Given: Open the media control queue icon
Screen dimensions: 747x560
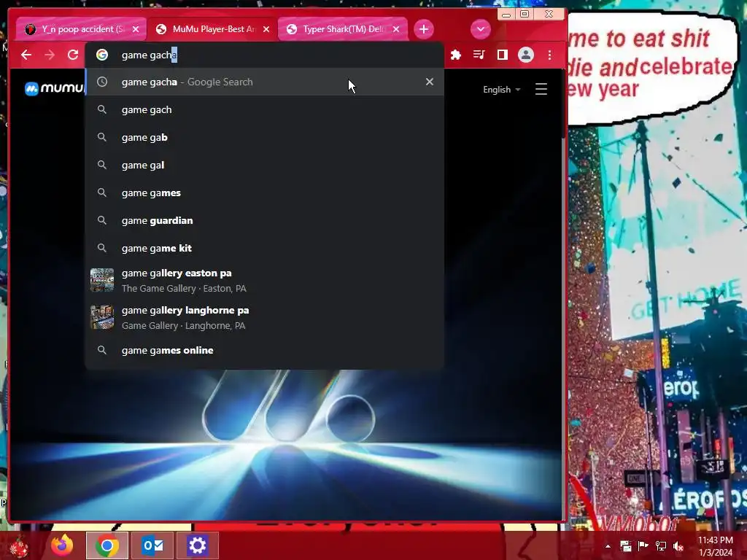Looking at the screenshot, I should [x=479, y=55].
